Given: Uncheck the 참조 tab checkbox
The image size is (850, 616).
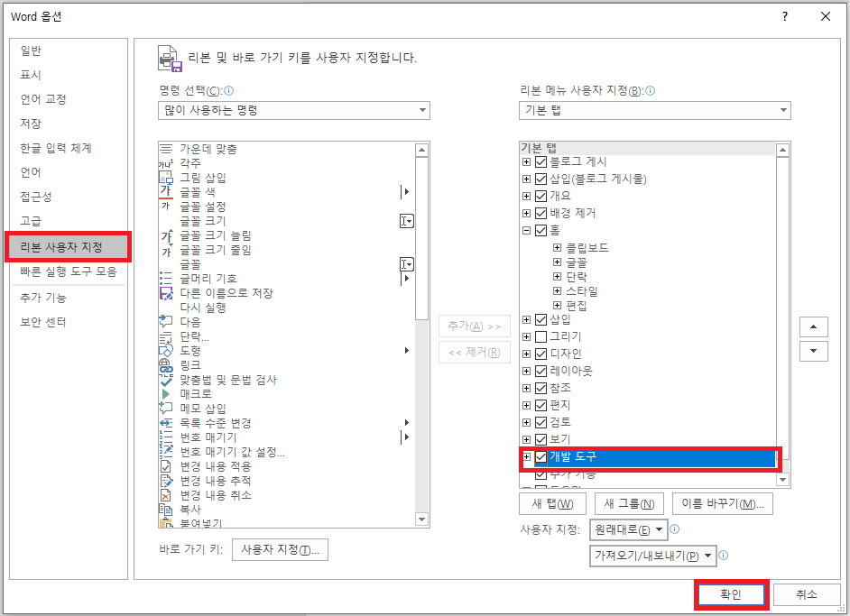Looking at the screenshot, I should pos(540,388).
